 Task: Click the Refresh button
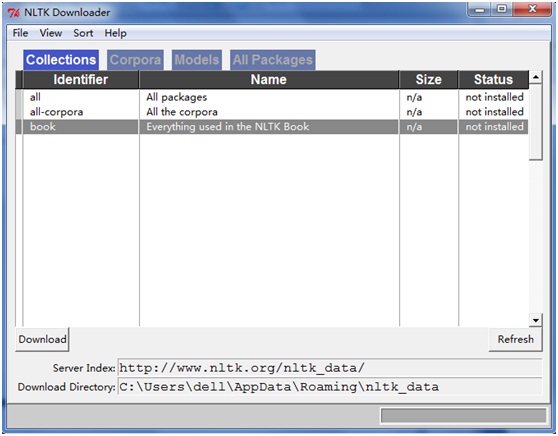pyautogui.click(x=516, y=339)
